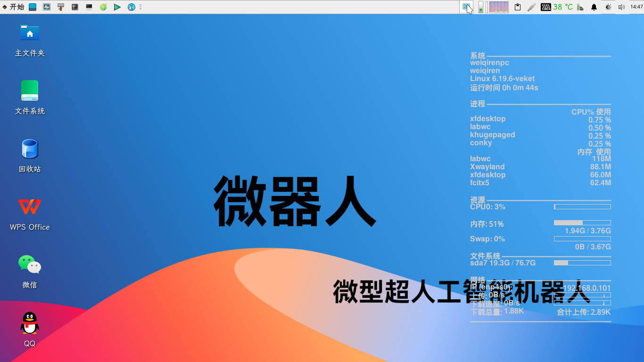Open the keyboard layout selector
Viewport: 644px width, 362px height.
545,7
